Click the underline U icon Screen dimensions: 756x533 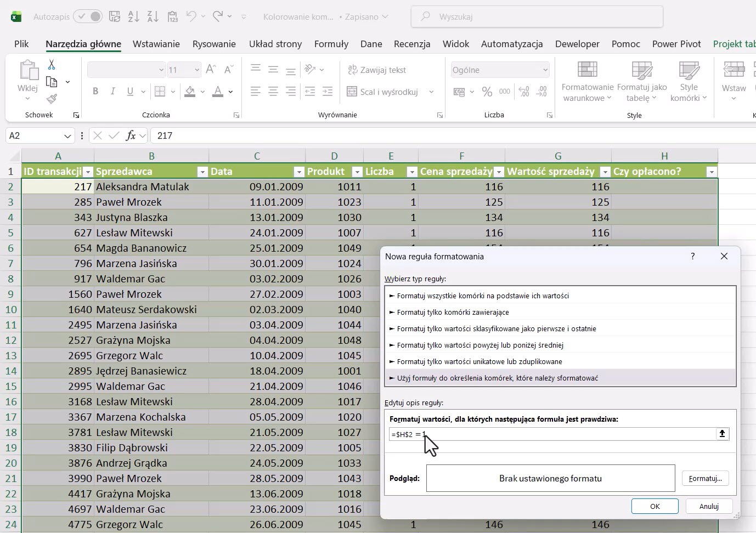click(x=130, y=92)
